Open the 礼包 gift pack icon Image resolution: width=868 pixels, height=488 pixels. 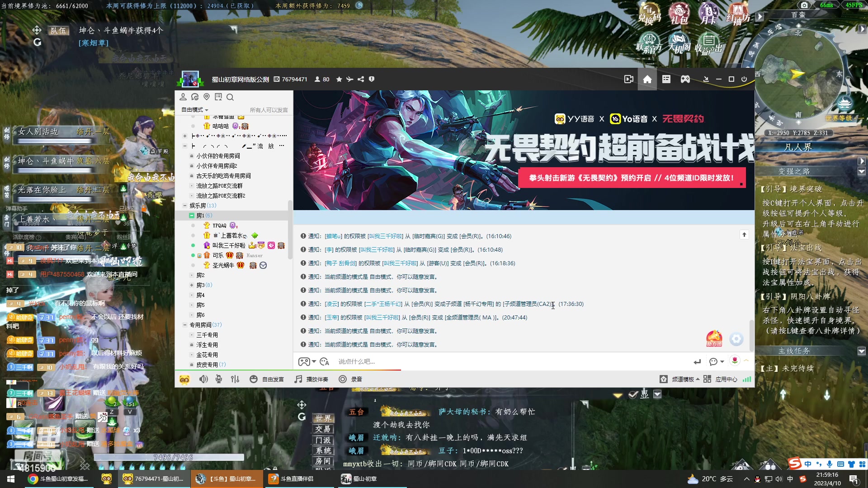679,14
